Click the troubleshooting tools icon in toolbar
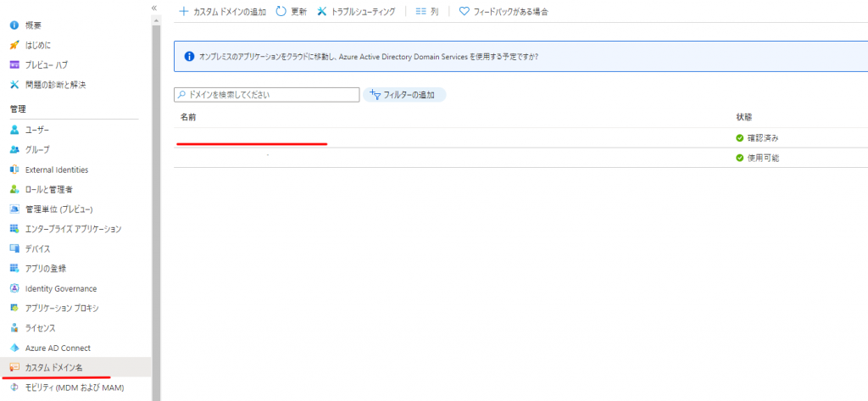 click(x=321, y=11)
